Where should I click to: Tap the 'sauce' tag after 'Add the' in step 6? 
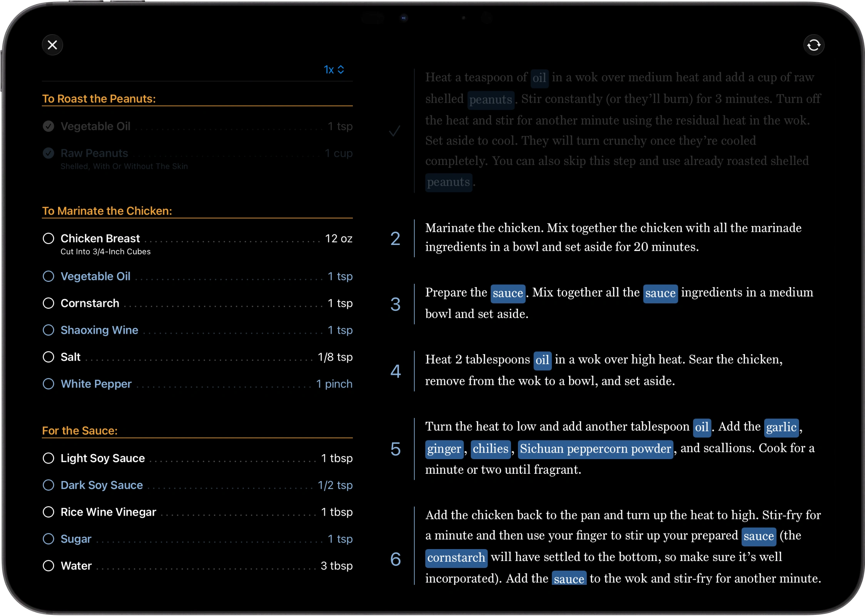[569, 579]
